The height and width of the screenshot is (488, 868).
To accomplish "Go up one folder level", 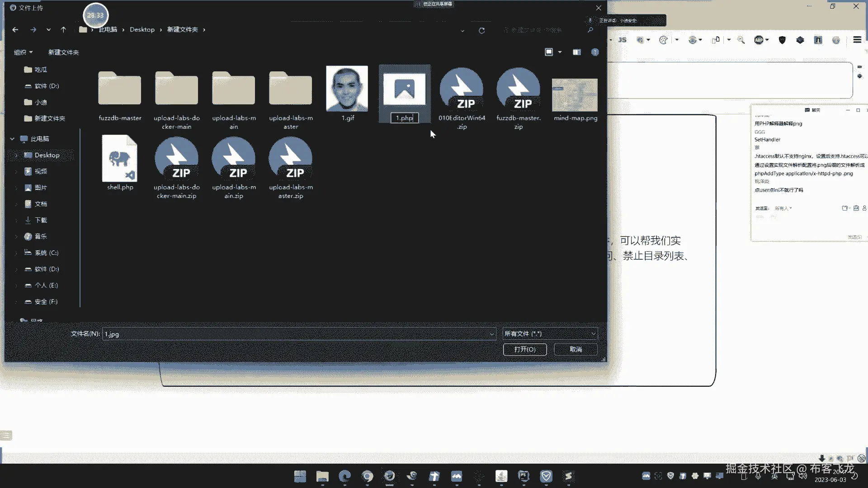I will tap(63, 30).
